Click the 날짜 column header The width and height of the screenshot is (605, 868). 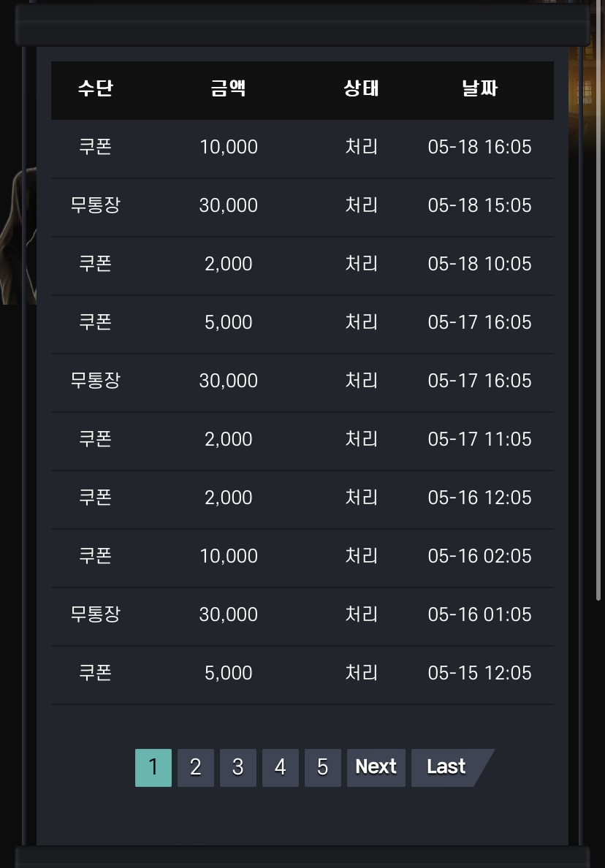479,88
